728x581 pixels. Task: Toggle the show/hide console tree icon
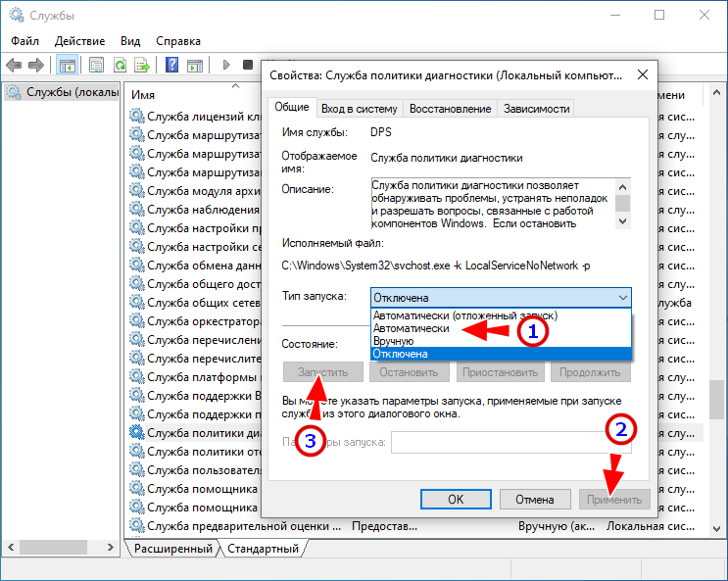pos(67,65)
